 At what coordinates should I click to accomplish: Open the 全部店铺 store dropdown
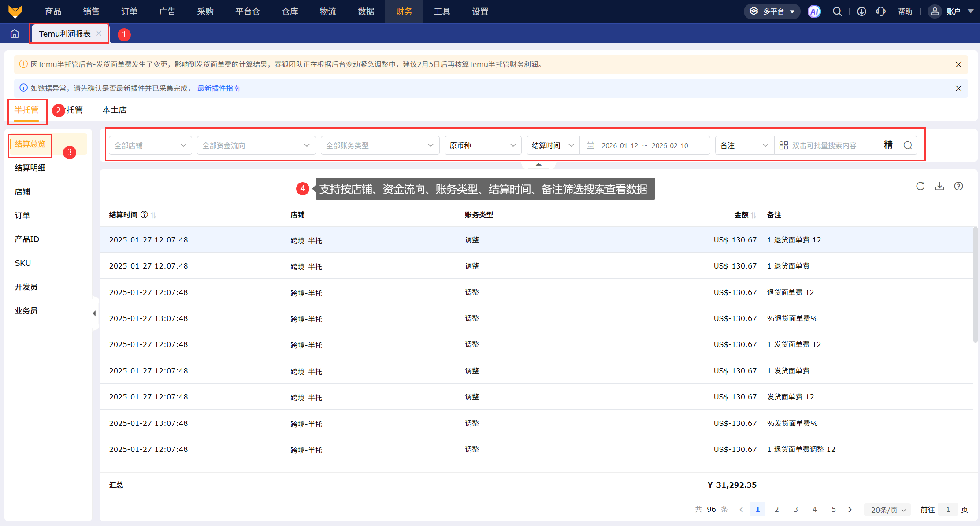coord(150,145)
